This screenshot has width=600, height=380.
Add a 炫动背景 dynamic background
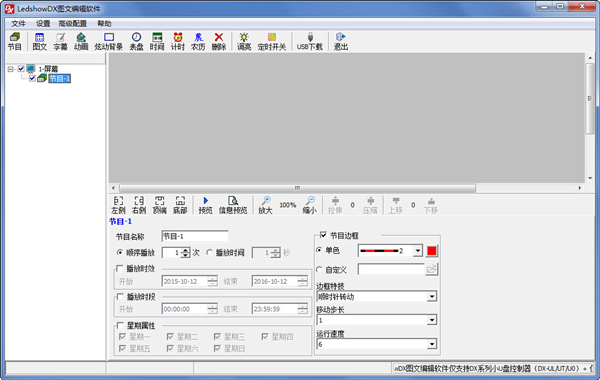coord(109,41)
